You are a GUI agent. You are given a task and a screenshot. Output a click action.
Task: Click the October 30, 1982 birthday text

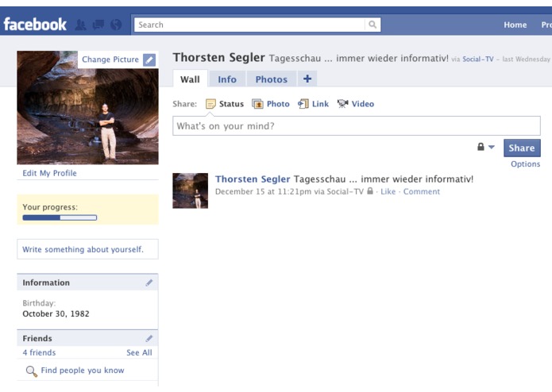pos(56,313)
